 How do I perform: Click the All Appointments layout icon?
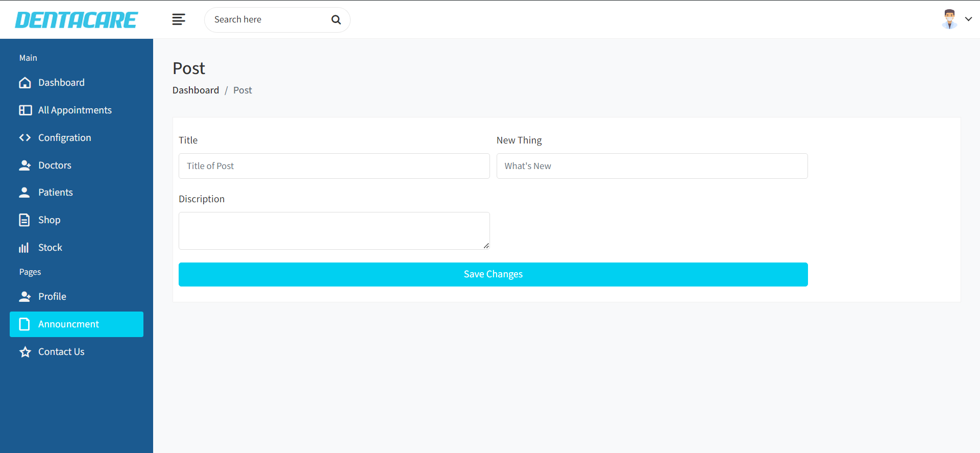[x=25, y=110]
